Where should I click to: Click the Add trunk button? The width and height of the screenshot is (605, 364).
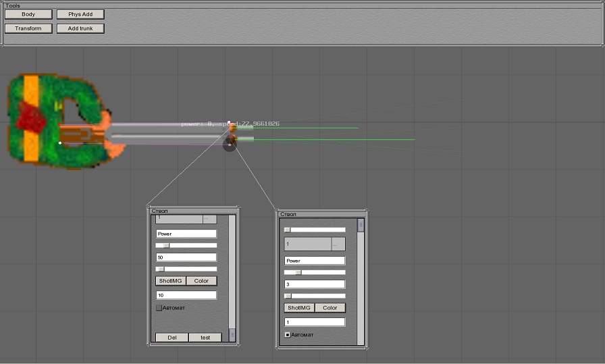click(80, 28)
